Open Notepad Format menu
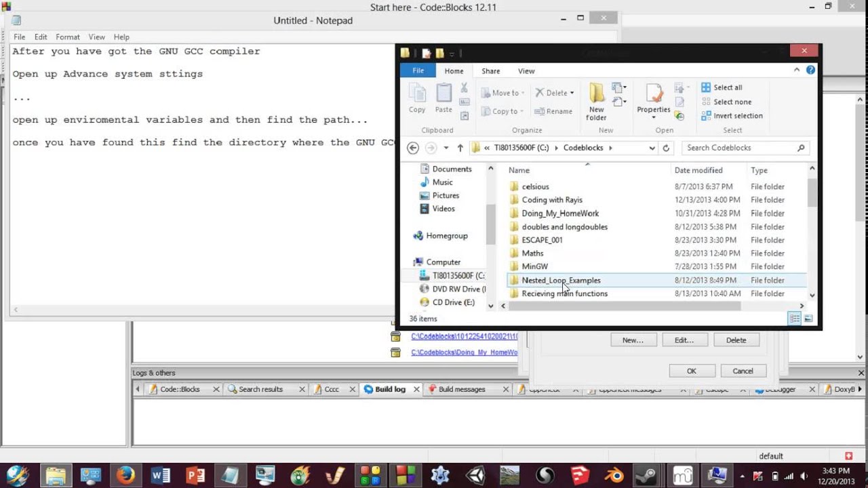 point(68,37)
